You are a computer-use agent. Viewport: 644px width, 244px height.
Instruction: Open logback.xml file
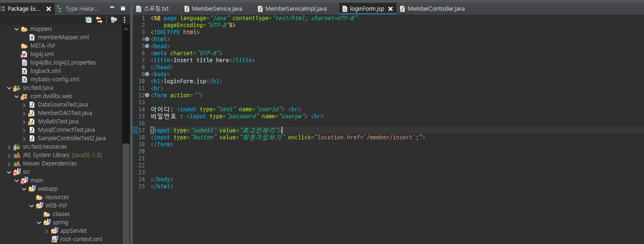coord(45,71)
